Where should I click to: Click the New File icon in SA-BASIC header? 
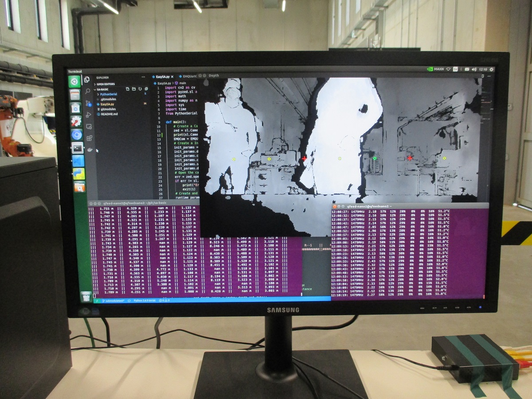point(128,89)
